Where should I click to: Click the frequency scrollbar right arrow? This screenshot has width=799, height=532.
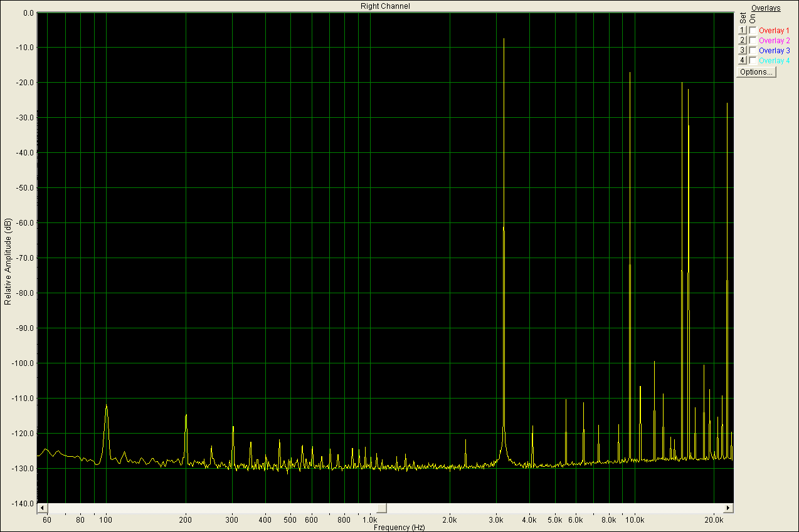[728, 508]
